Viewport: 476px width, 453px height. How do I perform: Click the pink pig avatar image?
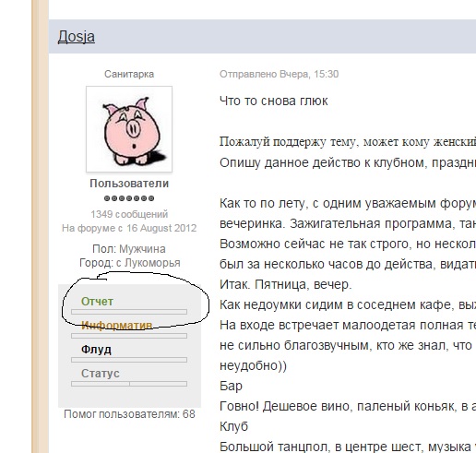point(129,129)
